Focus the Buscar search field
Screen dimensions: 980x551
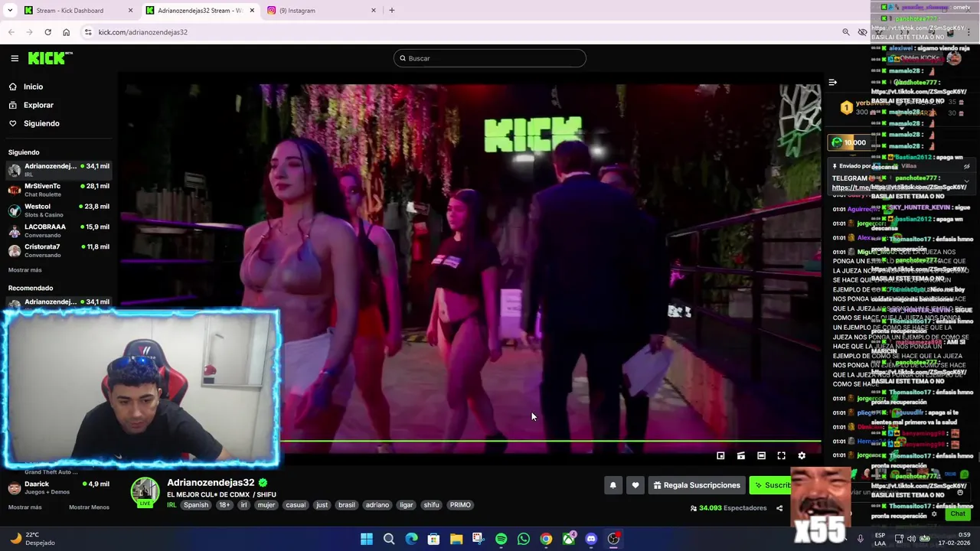point(490,58)
